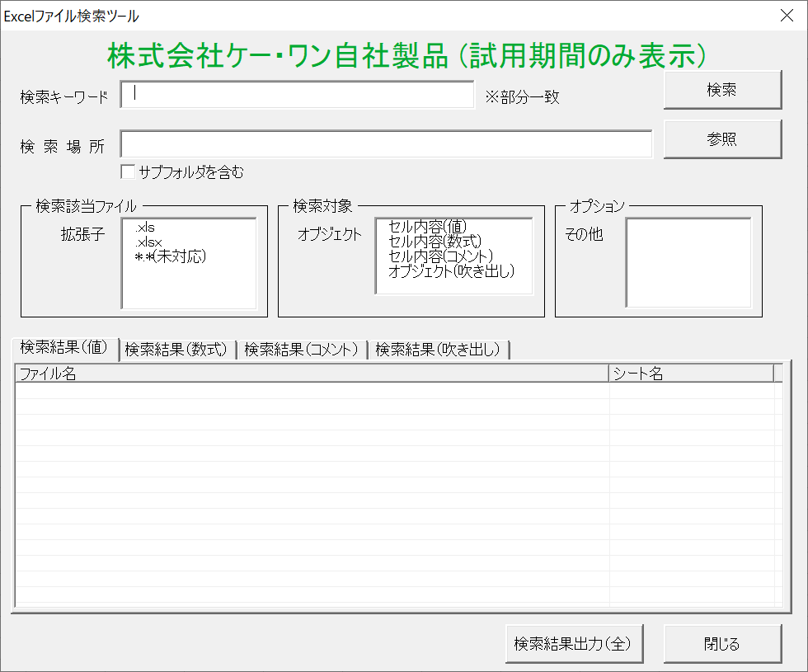The image size is (808, 672).
Task: Close dialog with 閉じる button
Action: 722,644
